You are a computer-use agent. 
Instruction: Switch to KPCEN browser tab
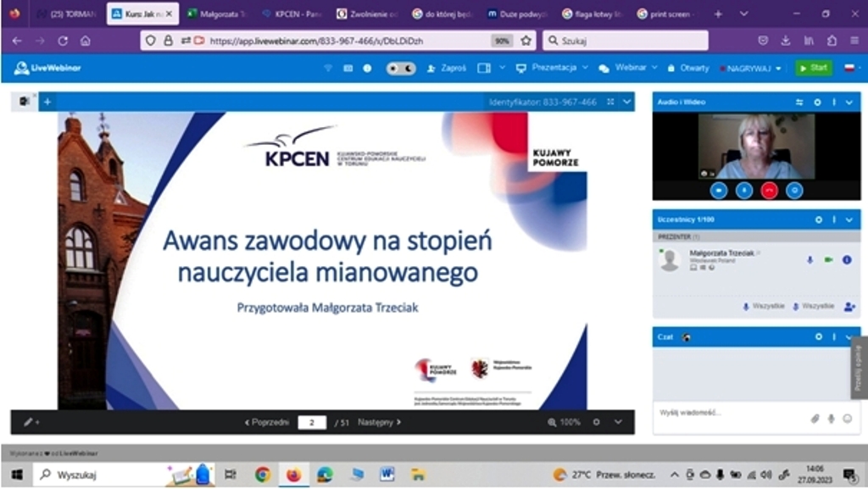tap(292, 14)
